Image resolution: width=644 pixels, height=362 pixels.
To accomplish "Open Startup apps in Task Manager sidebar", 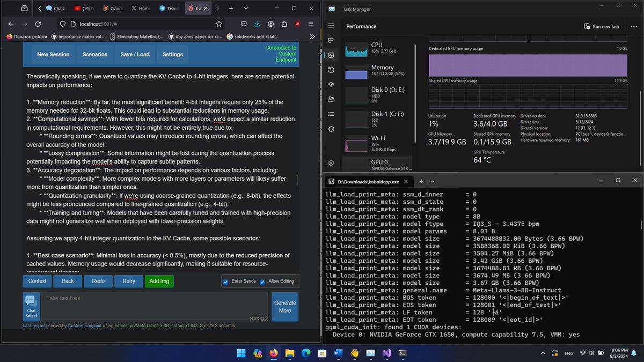I will tap(332, 84).
